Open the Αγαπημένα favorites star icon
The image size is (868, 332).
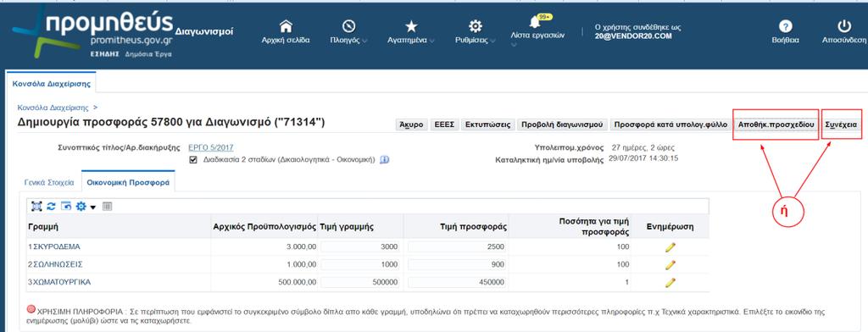click(x=411, y=26)
